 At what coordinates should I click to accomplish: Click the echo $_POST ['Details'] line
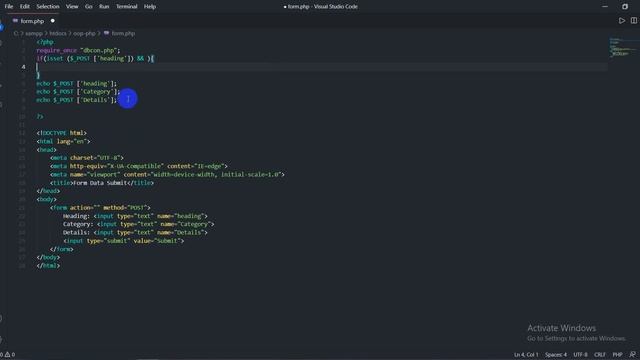click(x=76, y=100)
